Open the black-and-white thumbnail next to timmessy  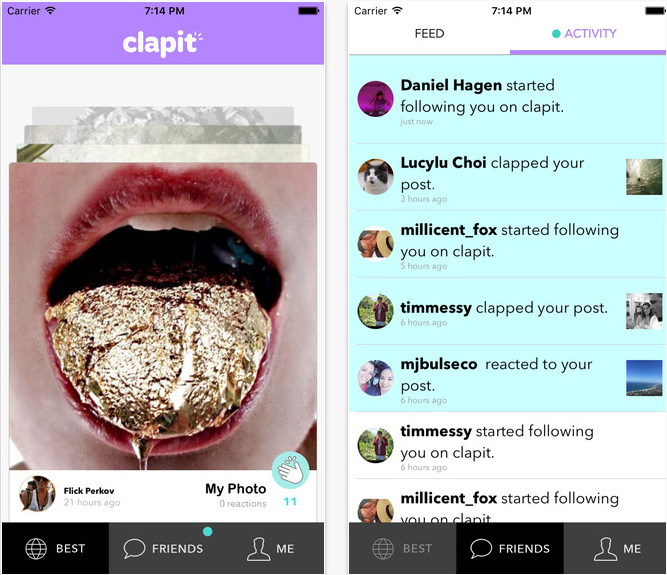click(x=644, y=311)
